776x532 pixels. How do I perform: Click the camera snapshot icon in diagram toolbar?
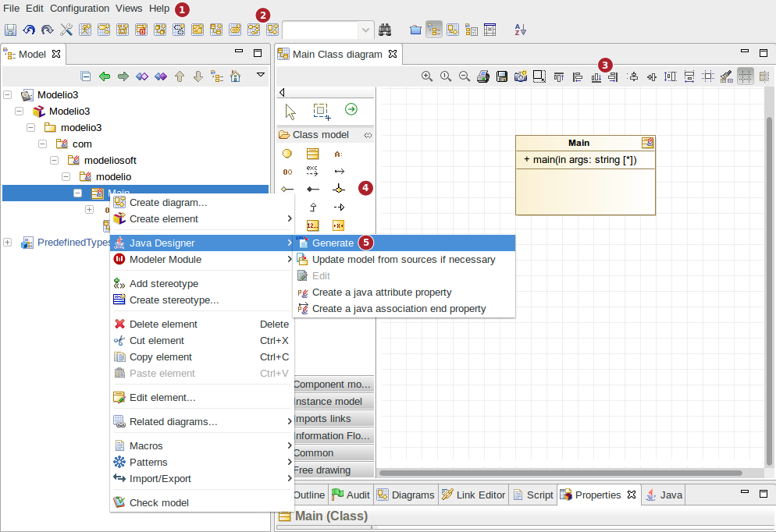[x=521, y=76]
